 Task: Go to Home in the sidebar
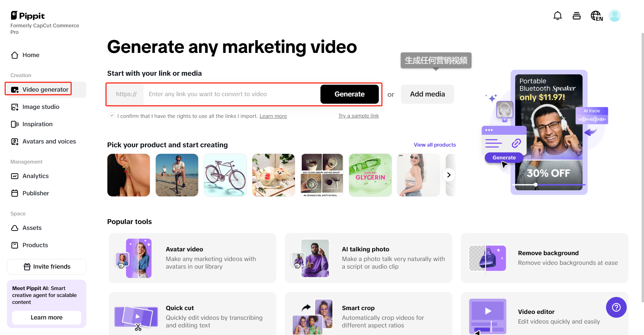(x=31, y=55)
